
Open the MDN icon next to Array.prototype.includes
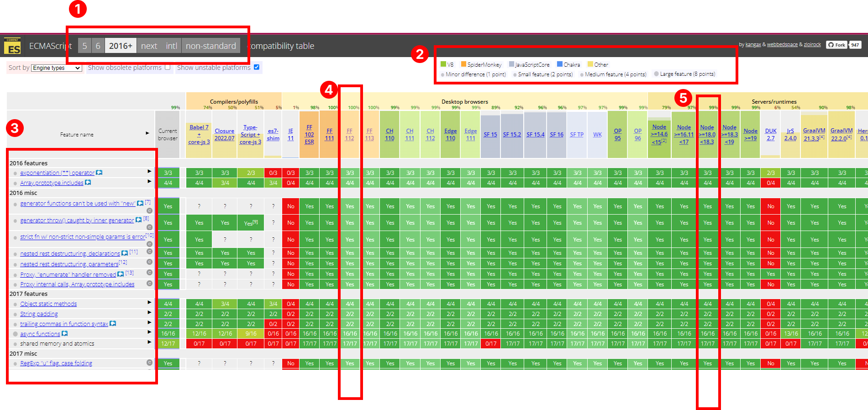click(x=88, y=183)
